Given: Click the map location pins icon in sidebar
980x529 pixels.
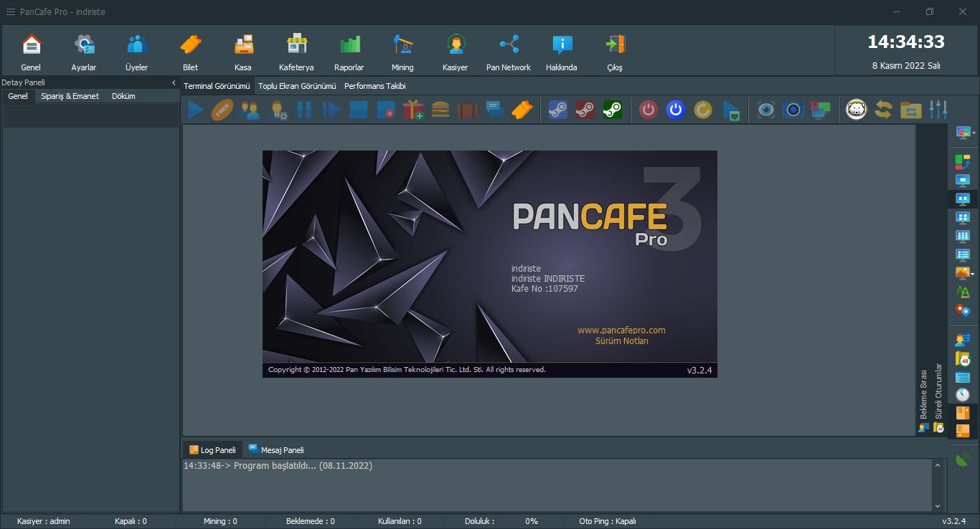Looking at the screenshot, I should (963, 310).
